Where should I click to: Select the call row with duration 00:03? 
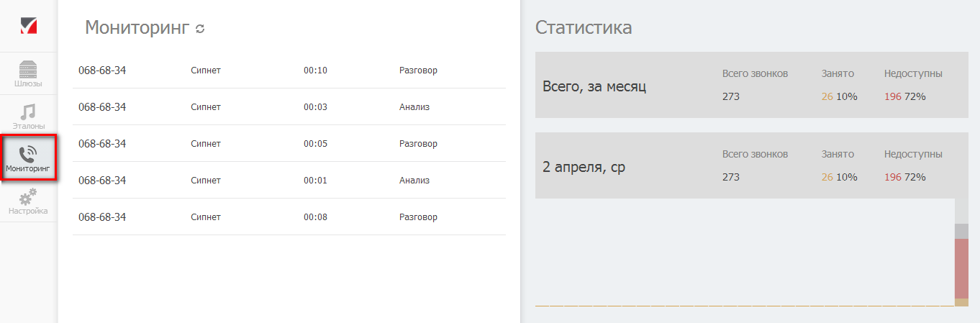[x=289, y=107]
